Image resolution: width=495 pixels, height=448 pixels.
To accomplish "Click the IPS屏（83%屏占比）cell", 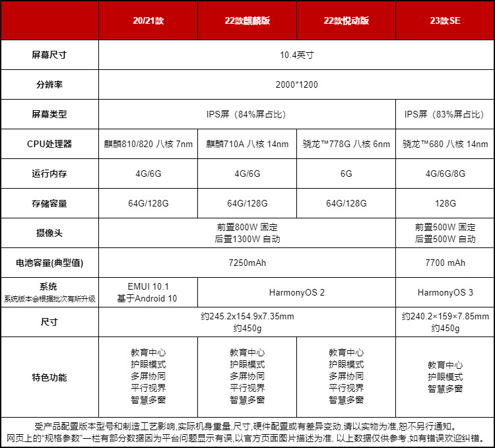I will 445,114.
